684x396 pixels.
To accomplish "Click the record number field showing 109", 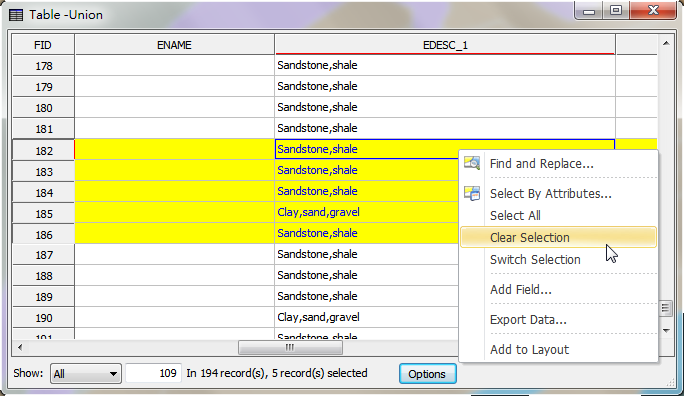I will tap(153, 373).
